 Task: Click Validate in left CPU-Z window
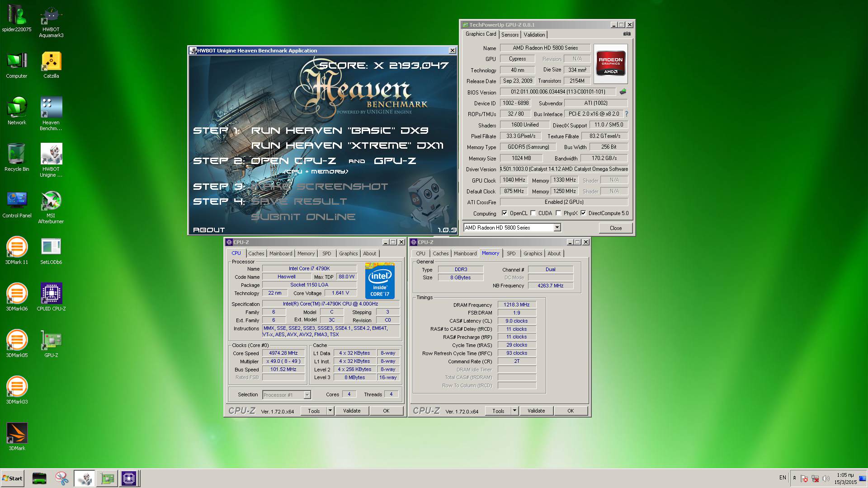pyautogui.click(x=352, y=411)
